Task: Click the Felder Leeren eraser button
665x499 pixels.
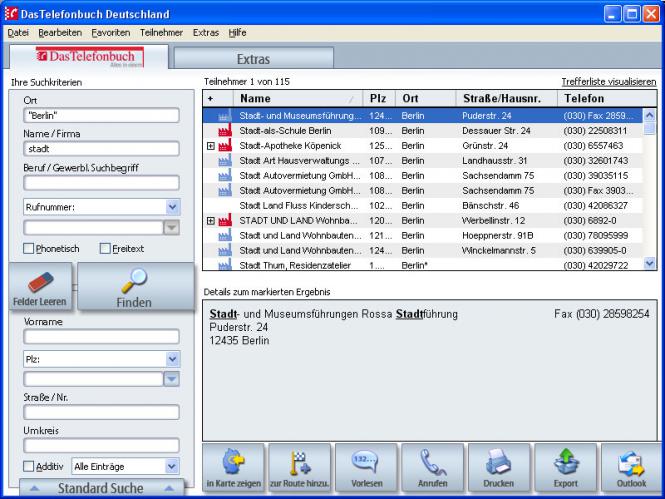Action: pyautogui.click(x=40, y=287)
